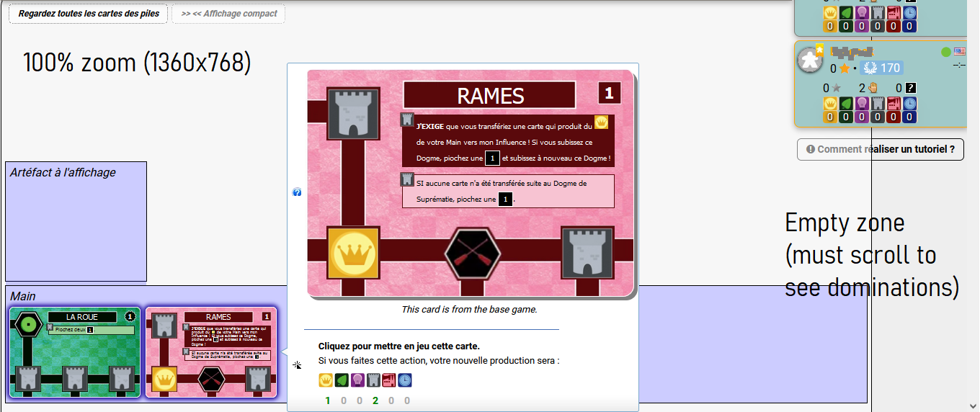980x412 pixels.
Task: Click the crown resource icon in player panel
Action: coord(829,104)
